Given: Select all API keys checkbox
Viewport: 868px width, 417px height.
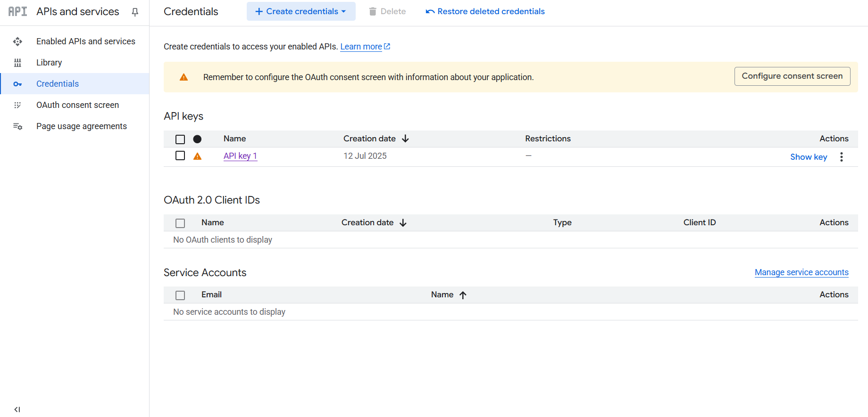Looking at the screenshot, I should pos(180,139).
